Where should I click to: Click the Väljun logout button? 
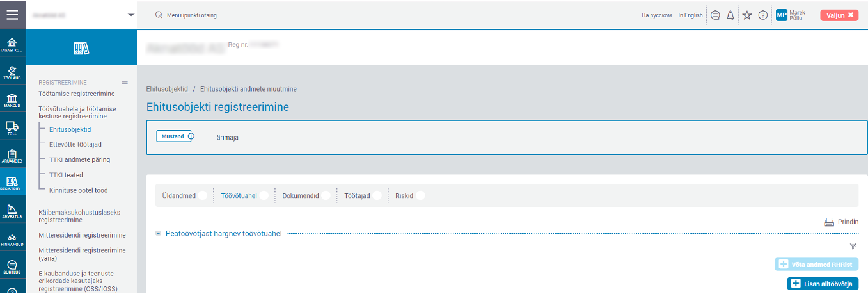(839, 15)
